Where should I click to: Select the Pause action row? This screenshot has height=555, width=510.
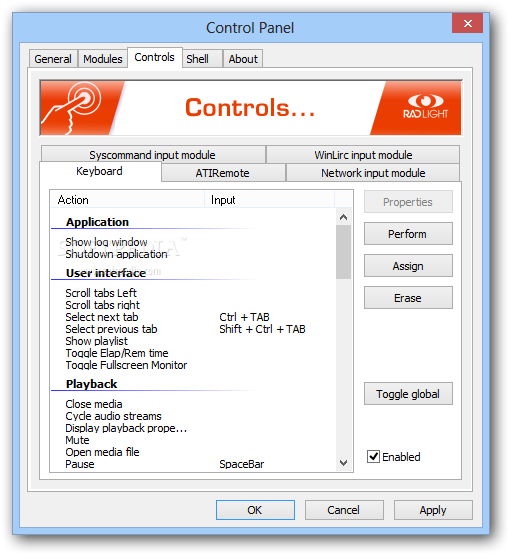[80, 464]
